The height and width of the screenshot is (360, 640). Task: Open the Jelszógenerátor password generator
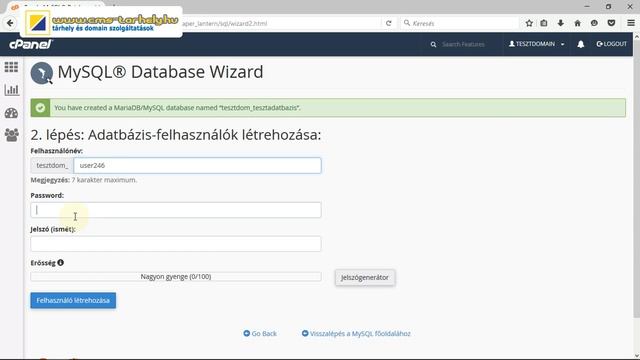coord(365,278)
